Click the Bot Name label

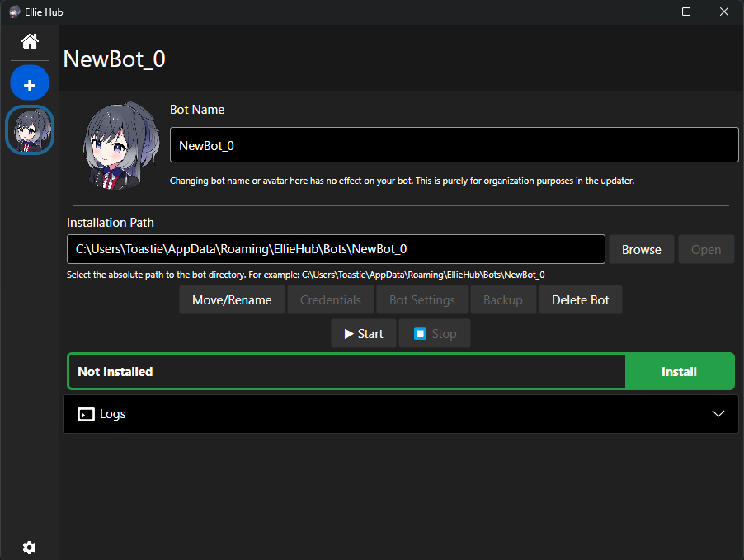click(x=197, y=110)
